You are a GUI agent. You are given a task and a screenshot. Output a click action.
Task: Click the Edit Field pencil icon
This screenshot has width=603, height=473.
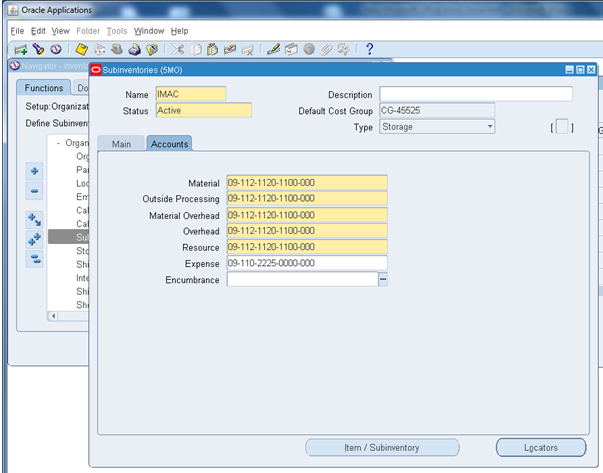click(x=273, y=49)
